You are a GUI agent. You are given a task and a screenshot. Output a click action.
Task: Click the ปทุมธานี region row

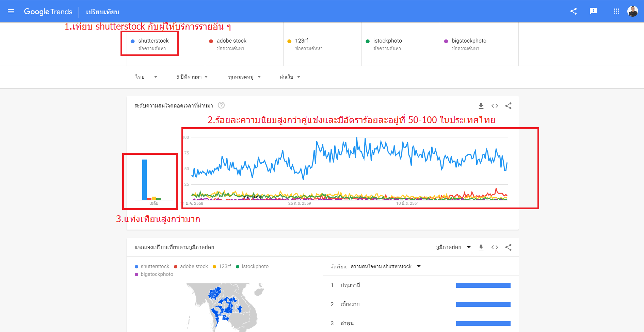[420, 285]
